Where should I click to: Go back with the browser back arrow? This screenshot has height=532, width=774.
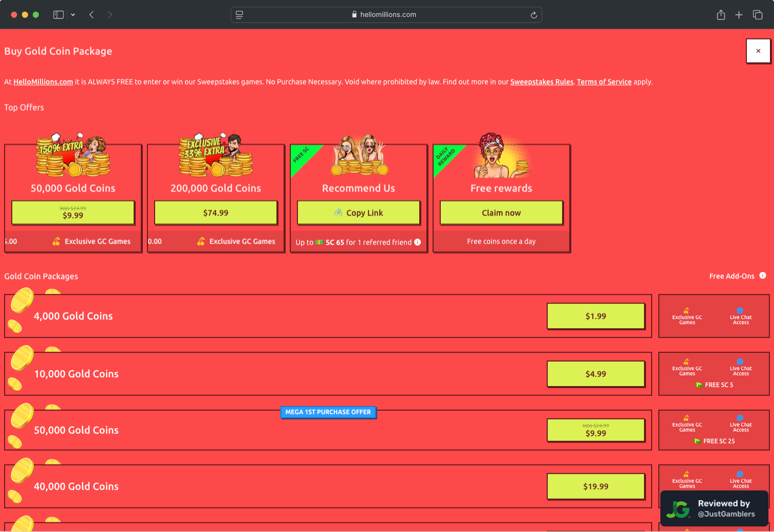(92, 15)
